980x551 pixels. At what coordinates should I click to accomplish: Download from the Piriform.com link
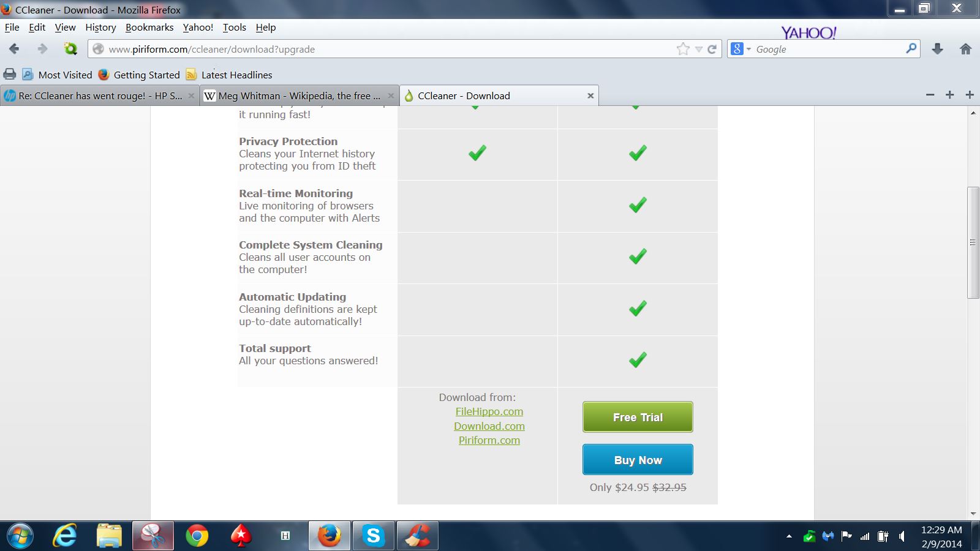[489, 440]
